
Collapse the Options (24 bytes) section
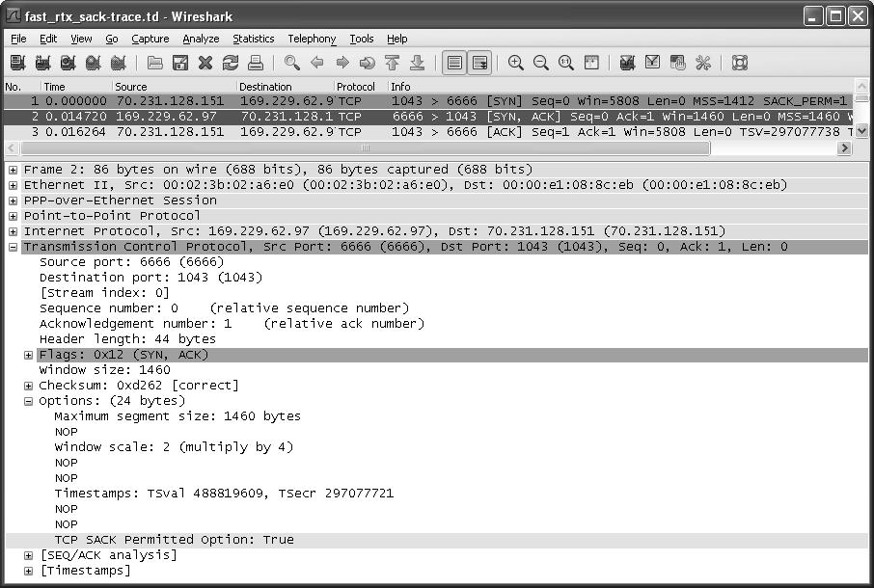(x=28, y=401)
